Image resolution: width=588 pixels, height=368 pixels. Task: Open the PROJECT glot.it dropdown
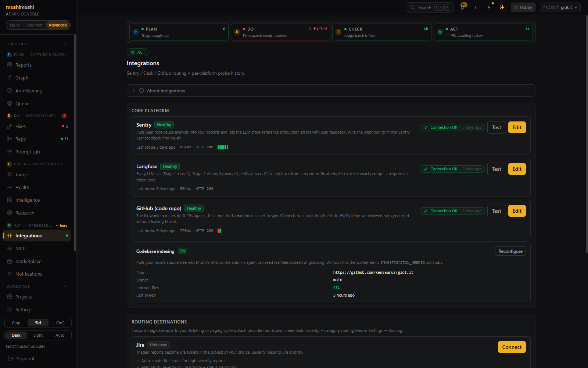[560, 7]
